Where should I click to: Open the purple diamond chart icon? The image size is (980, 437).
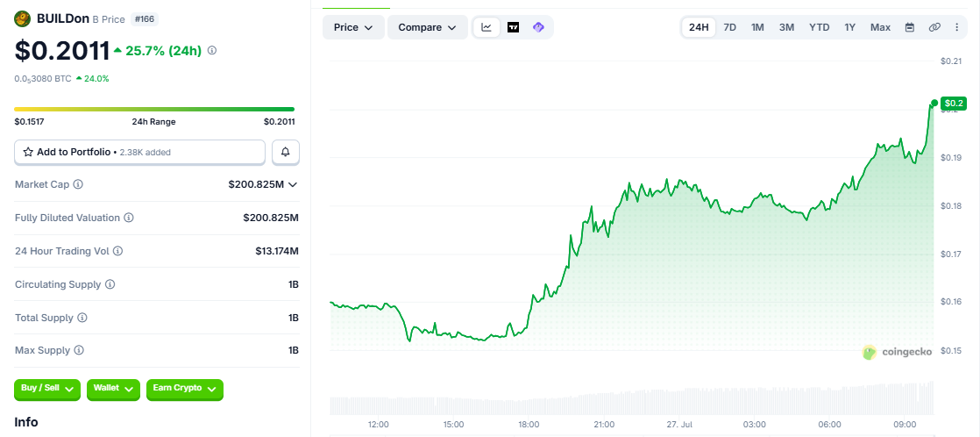[538, 27]
